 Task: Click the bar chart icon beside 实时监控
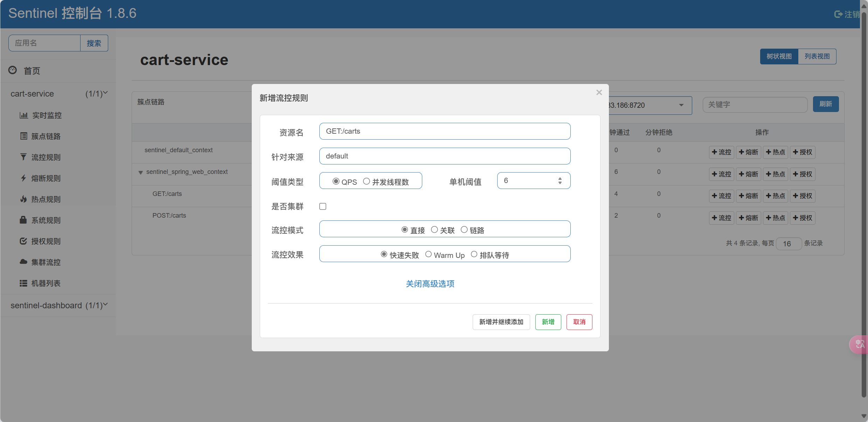[23, 115]
